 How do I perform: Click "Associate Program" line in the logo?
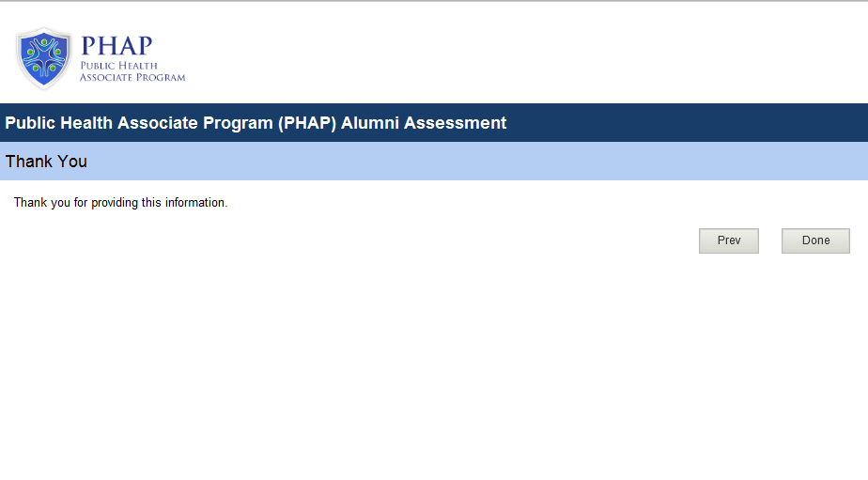[132, 78]
